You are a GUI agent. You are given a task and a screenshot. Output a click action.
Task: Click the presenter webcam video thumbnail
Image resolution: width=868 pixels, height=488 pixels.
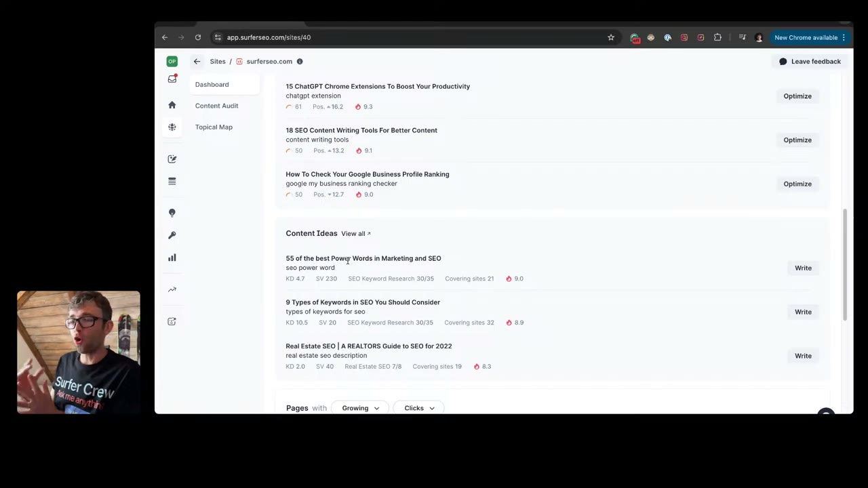click(79, 352)
